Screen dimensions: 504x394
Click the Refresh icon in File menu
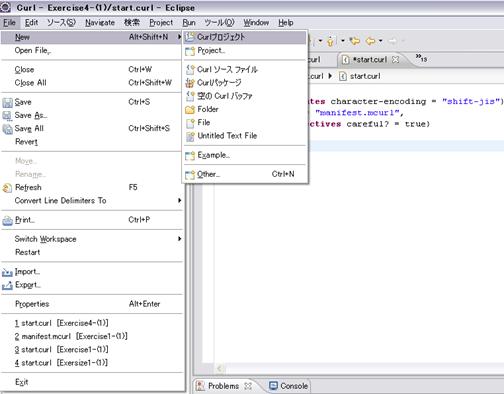click(x=7, y=188)
